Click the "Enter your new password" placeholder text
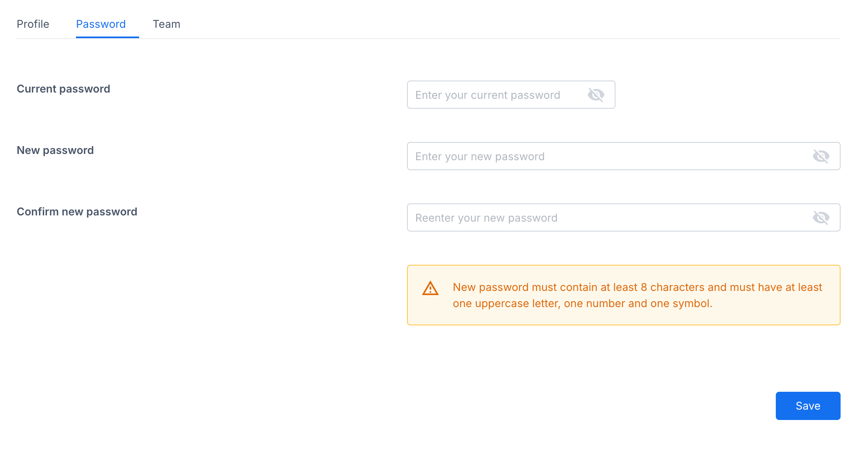Screen dimensions: 868x459 pos(480,156)
